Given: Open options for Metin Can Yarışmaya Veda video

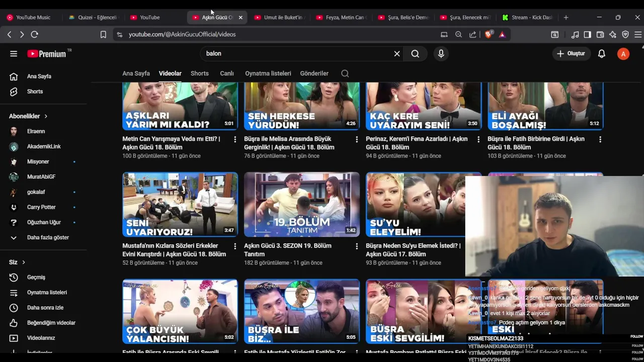Looking at the screenshot, I should (235, 139).
